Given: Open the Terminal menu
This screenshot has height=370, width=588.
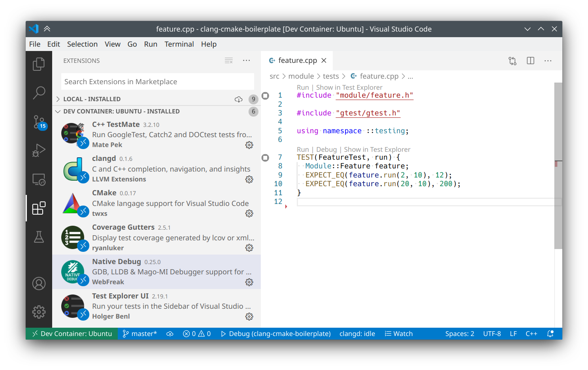Looking at the screenshot, I should pyautogui.click(x=179, y=44).
